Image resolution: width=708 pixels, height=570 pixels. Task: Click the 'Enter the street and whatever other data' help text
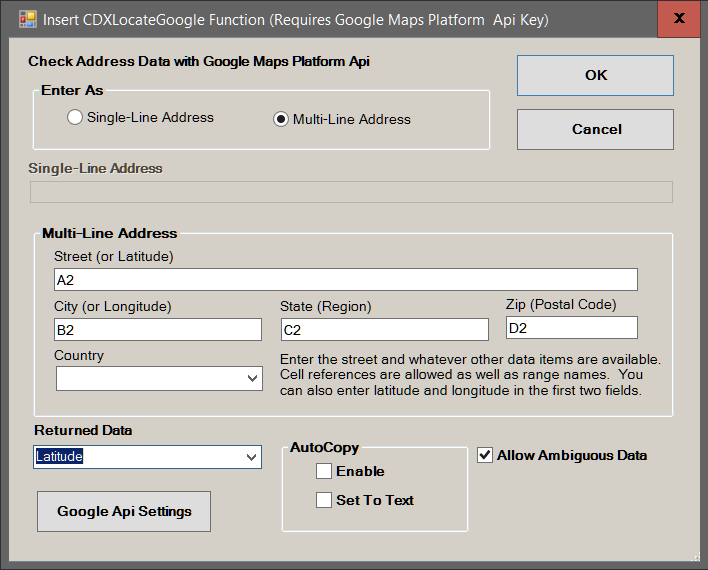[470, 375]
